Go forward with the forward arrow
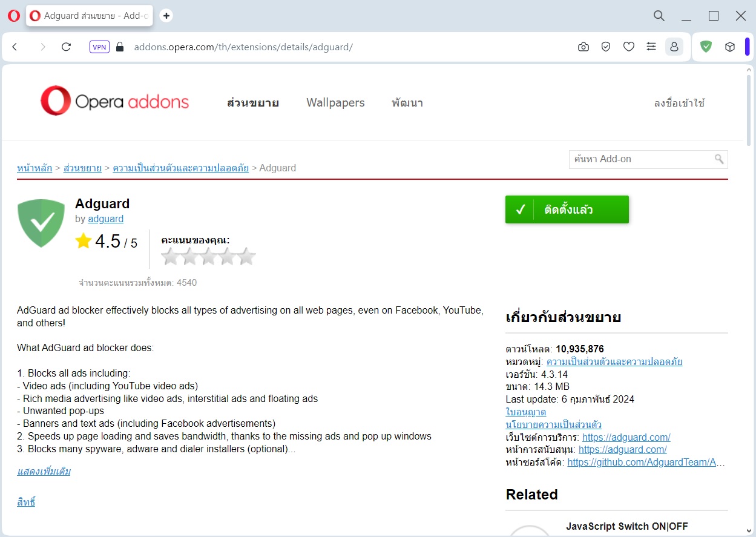 (x=42, y=47)
